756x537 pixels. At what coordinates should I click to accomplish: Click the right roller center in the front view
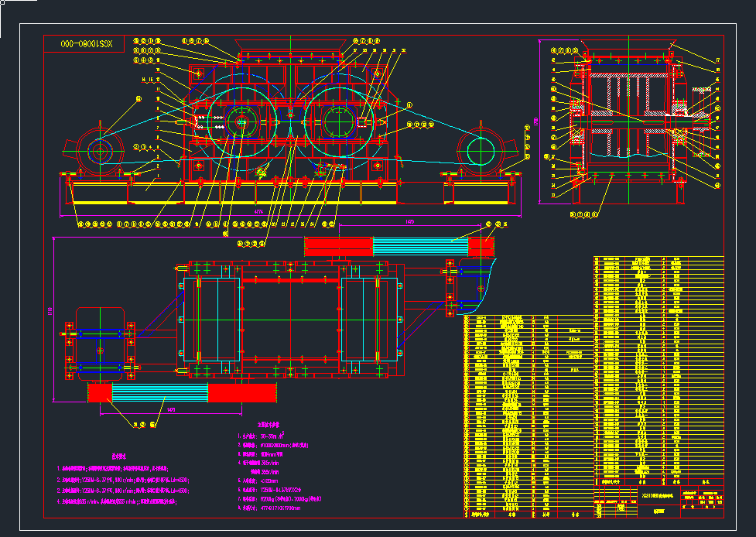(x=339, y=121)
